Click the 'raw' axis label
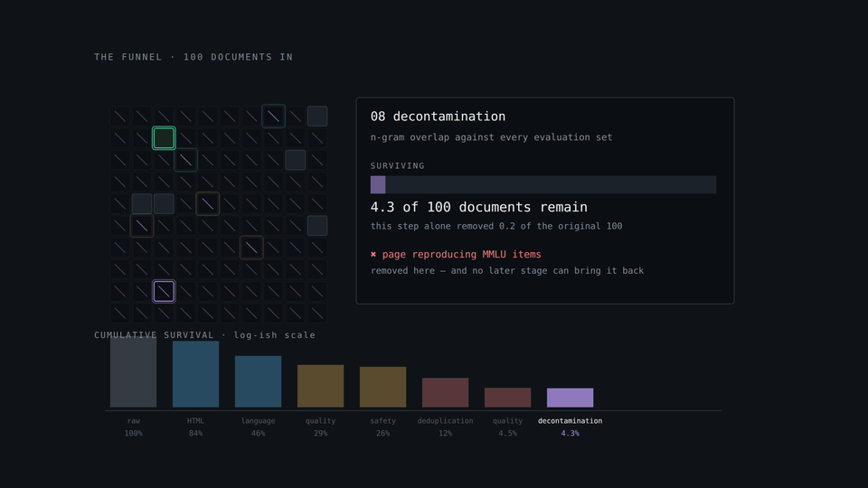Image resolution: width=868 pixels, height=488 pixels. tap(134, 421)
